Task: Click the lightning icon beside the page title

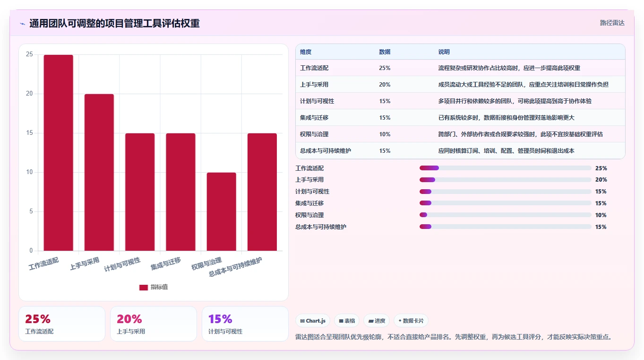Action: [23, 23]
